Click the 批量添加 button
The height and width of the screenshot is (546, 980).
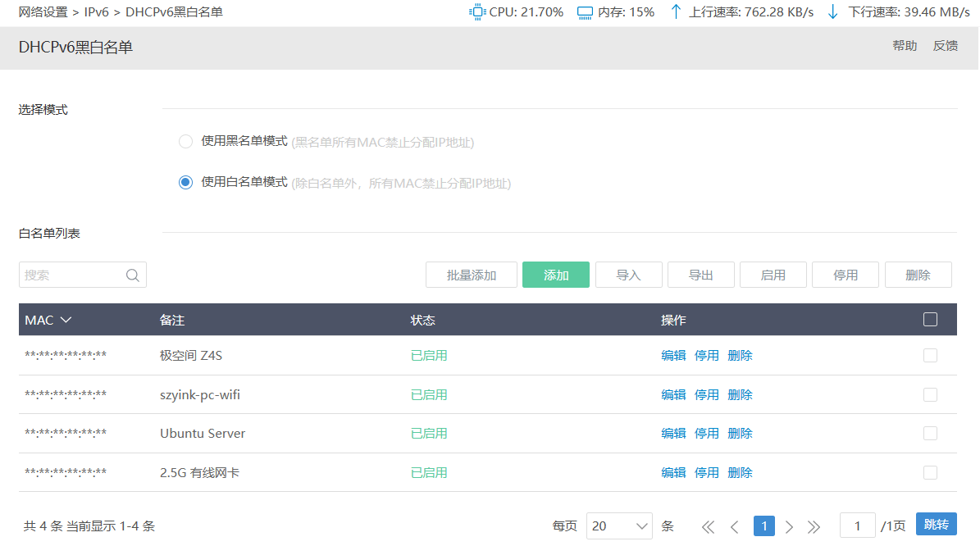(x=472, y=275)
